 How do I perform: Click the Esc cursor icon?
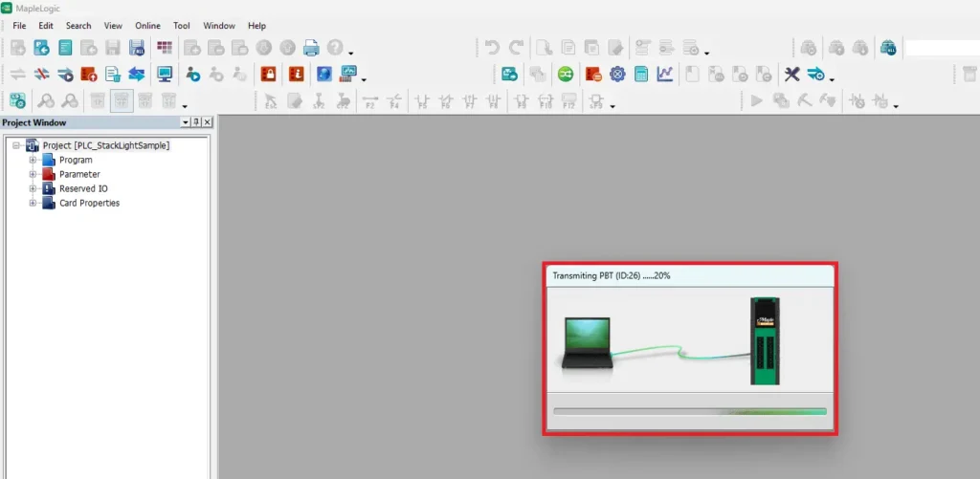271,100
